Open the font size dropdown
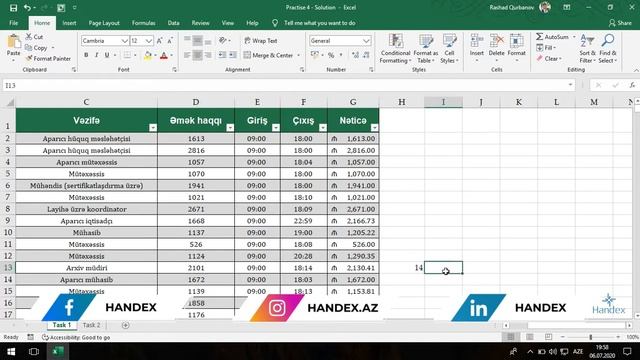The image size is (640, 360). coord(149,41)
